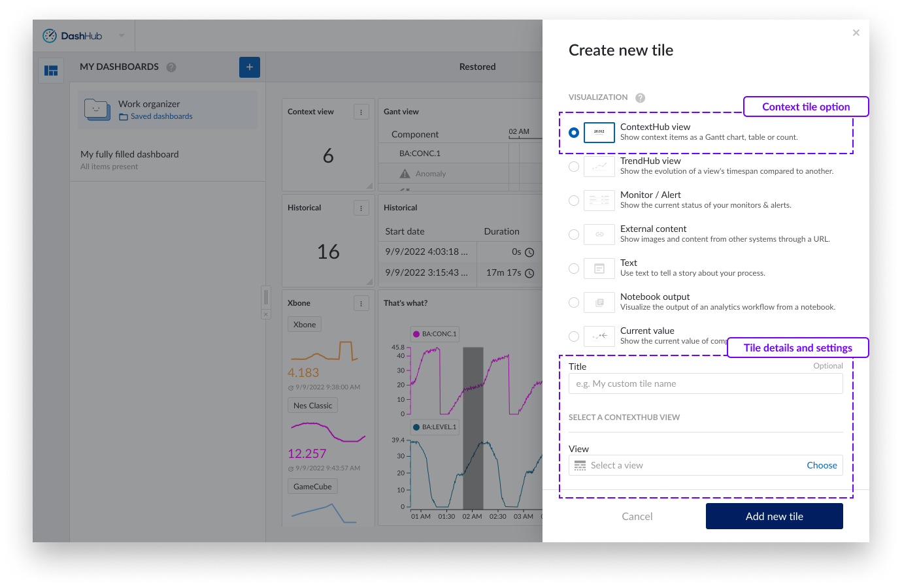Select the Nes Classic tag label

312,406
